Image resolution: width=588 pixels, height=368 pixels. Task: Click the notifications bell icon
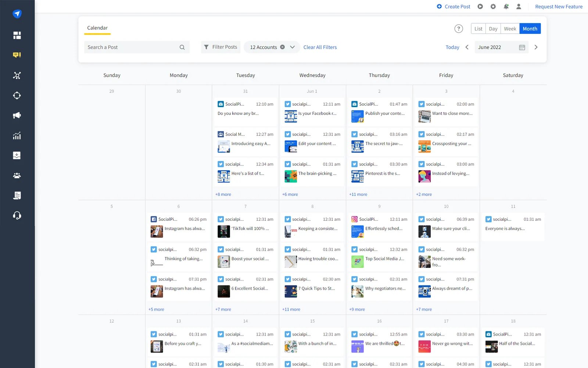(506, 6)
